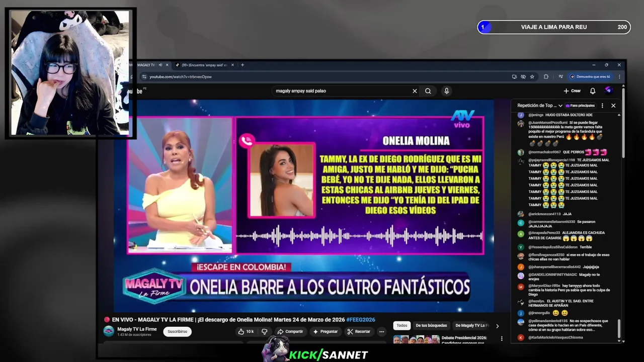
Task: Click the @hazelys chat username
Action: [536, 301]
